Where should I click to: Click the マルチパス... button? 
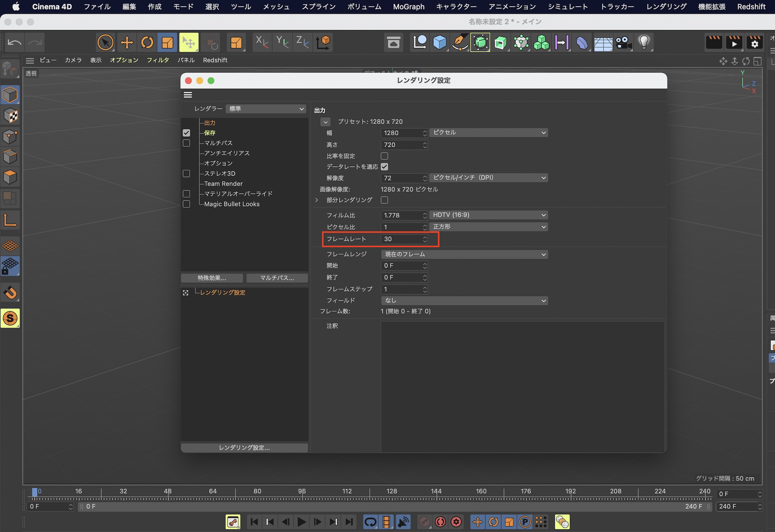pos(277,278)
